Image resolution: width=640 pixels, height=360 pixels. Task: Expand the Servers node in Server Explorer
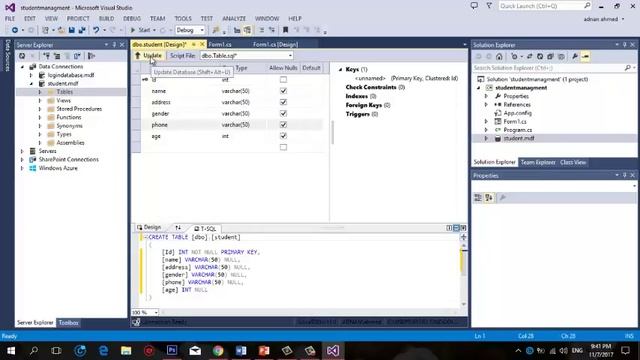22,151
